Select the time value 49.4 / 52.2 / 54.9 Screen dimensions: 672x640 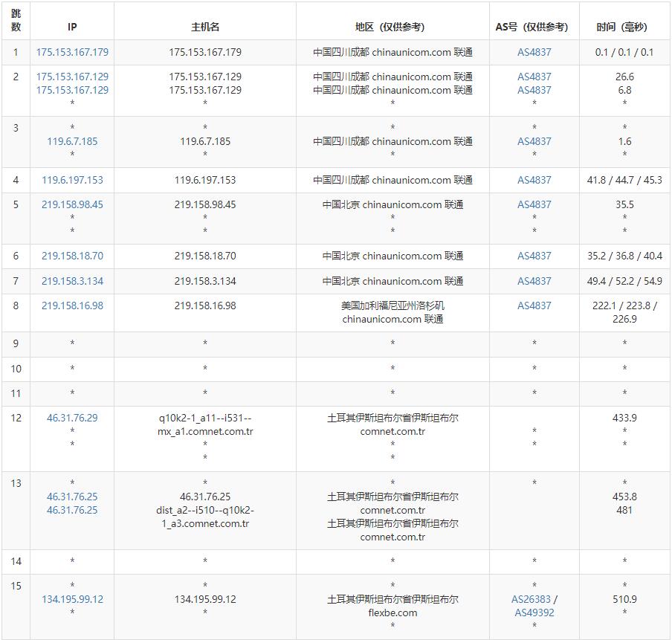(x=624, y=281)
